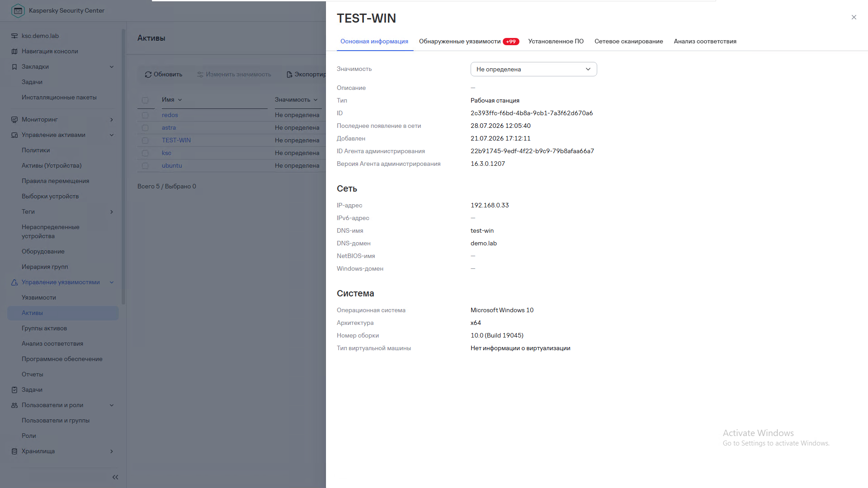The image size is (868, 488).
Task: Open the Значимость dropdown set to Не определена
Action: [x=533, y=69]
